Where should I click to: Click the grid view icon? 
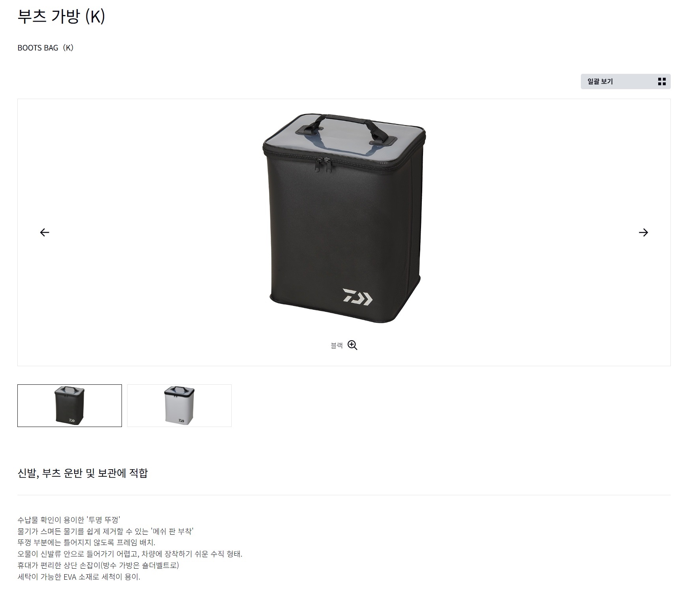(662, 82)
